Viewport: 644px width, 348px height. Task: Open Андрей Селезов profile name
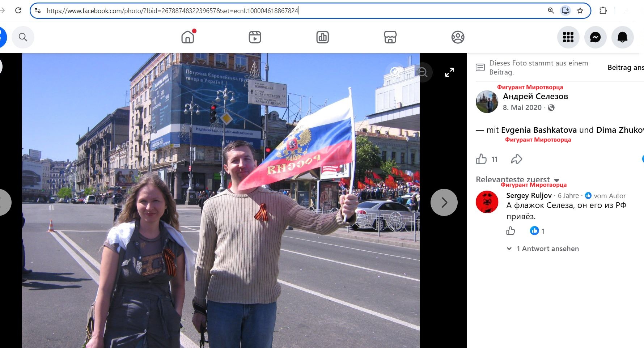(x=535, y=96)
